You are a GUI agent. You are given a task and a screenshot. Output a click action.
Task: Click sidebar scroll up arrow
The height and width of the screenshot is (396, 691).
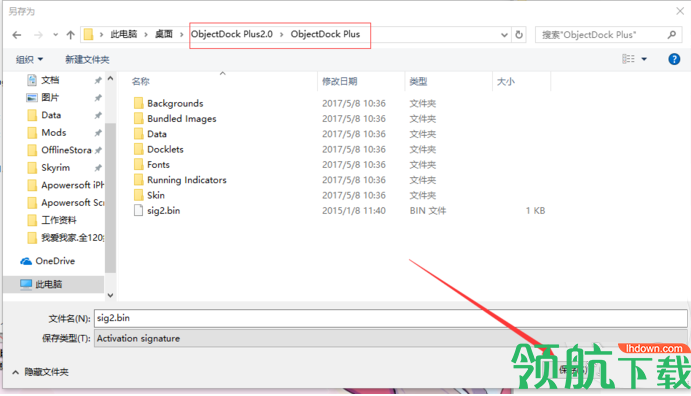click(110, 78)
